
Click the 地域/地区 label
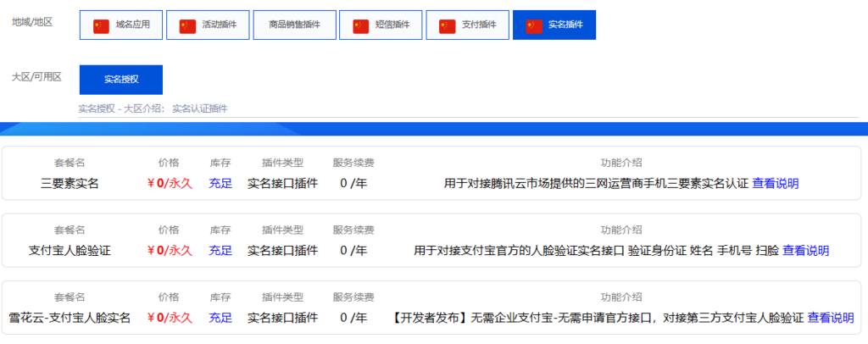[x=32, y=23]
